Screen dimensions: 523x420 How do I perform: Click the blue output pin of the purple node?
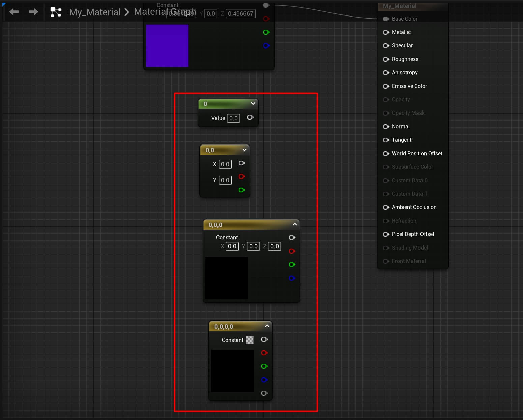266,46
